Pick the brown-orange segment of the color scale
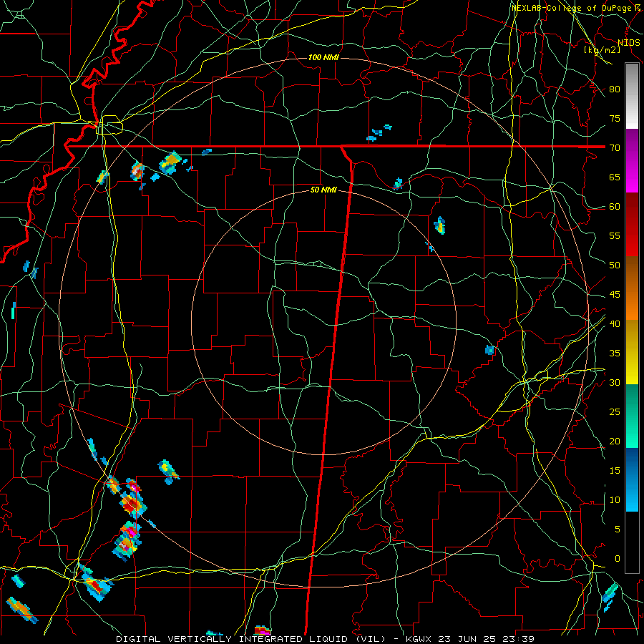This screenshot has height=644, width=644. 632,288
